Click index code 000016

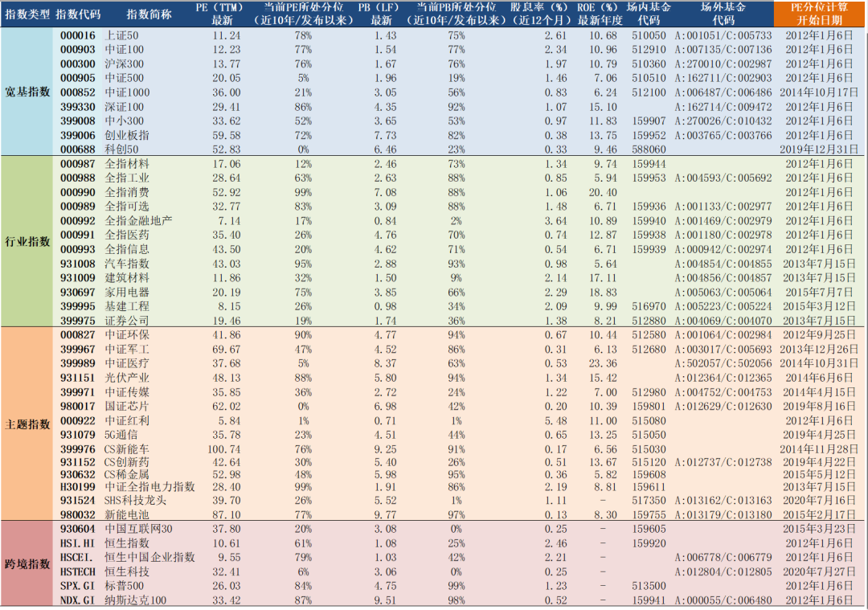tap(77, 35)
